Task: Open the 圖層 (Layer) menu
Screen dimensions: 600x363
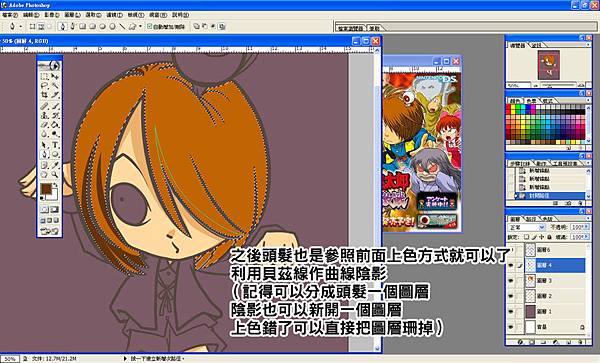Action: (x=72, y=15)
